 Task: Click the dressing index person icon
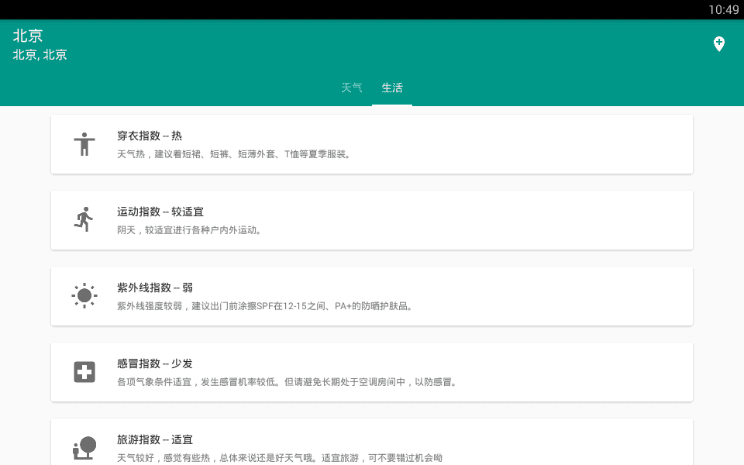pyautogui.click(x=84, y=144)
